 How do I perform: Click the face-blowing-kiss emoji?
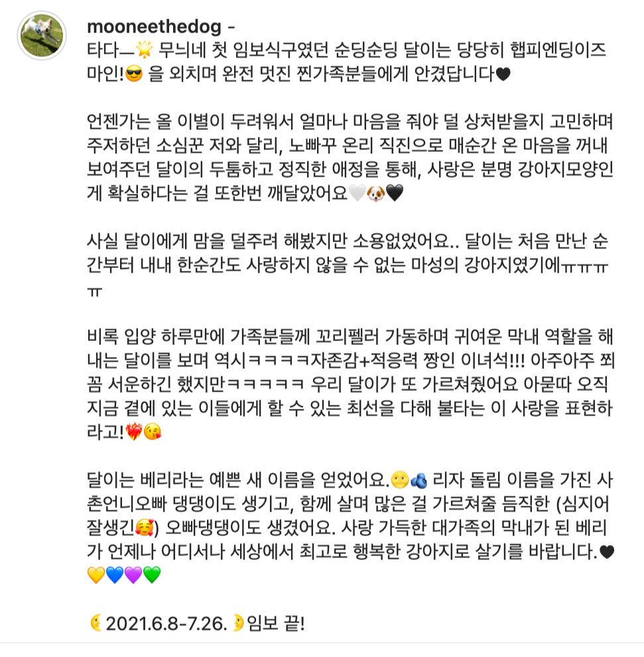coord(153,431)
